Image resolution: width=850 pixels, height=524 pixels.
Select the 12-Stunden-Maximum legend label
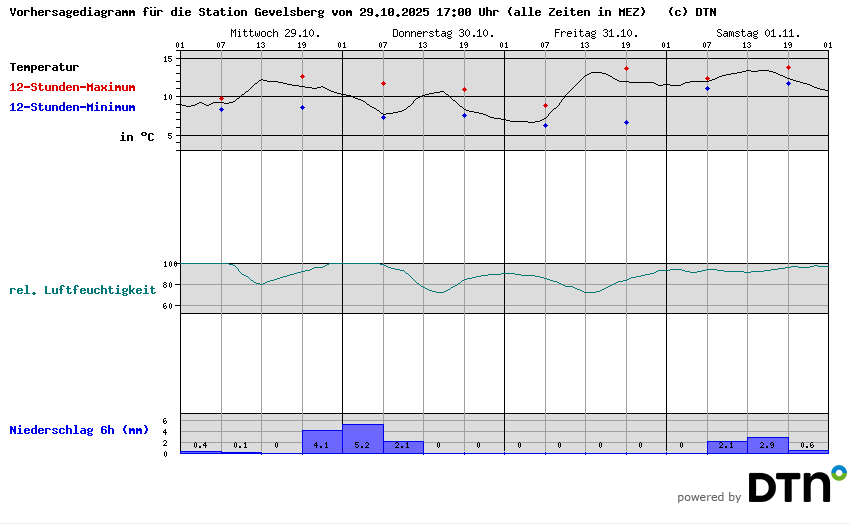click(x=72, y=88)
